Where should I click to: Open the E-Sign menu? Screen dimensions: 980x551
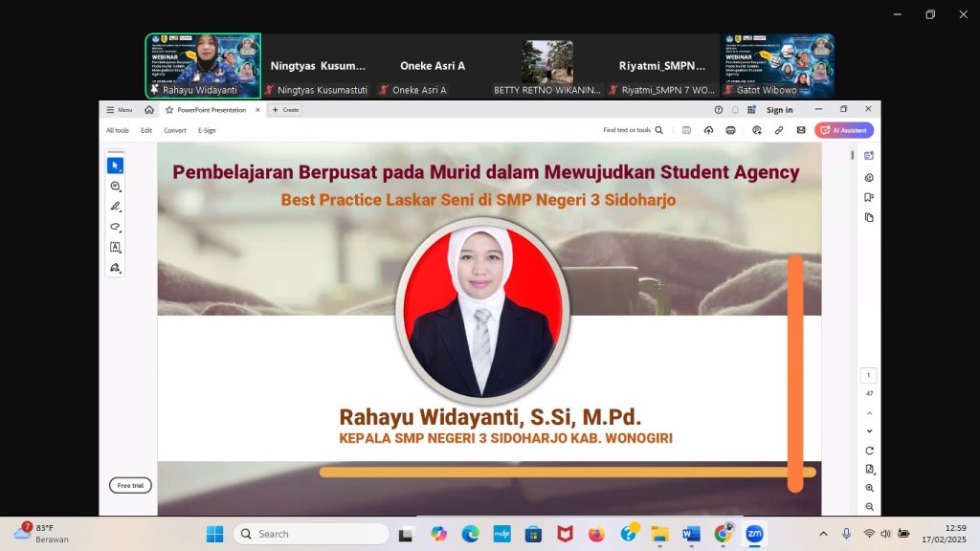(207, 130)
